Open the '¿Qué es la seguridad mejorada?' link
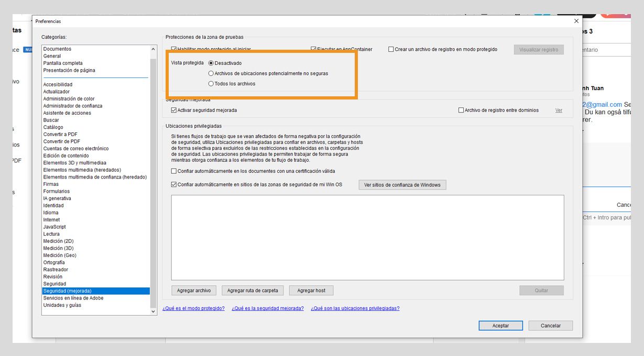 coord(269,308)
